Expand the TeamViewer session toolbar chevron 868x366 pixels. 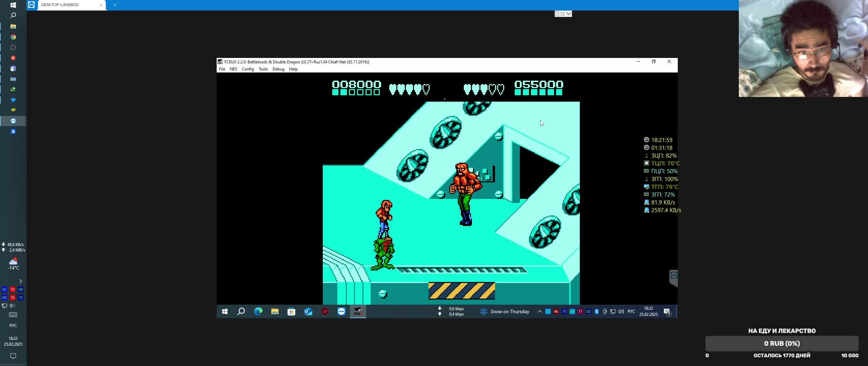(x=569, y=14)
